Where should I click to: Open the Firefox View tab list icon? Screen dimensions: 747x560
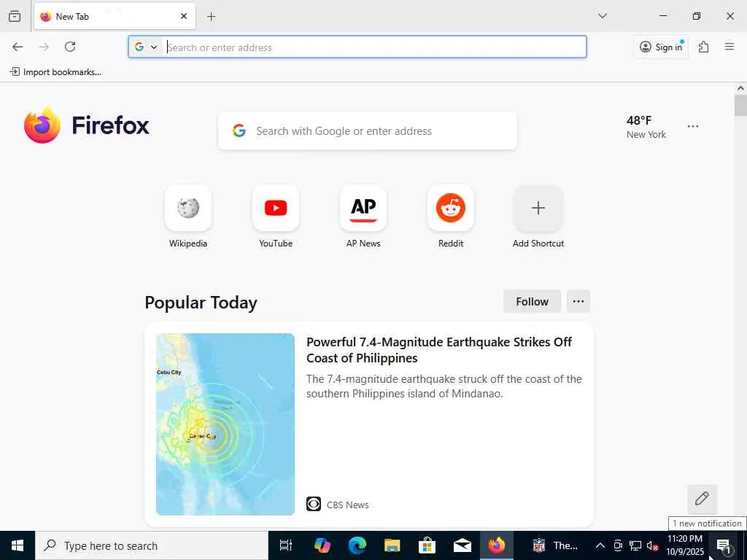click(x=15, y=16)
